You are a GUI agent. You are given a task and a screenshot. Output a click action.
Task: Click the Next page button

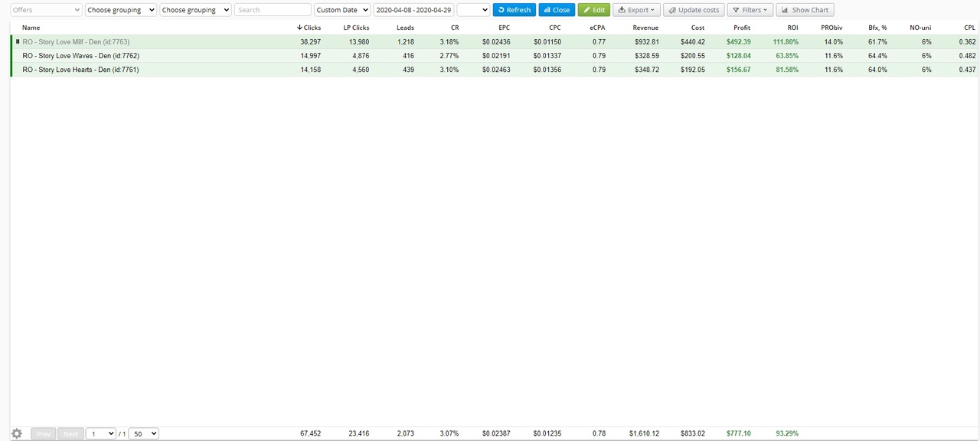70,433
